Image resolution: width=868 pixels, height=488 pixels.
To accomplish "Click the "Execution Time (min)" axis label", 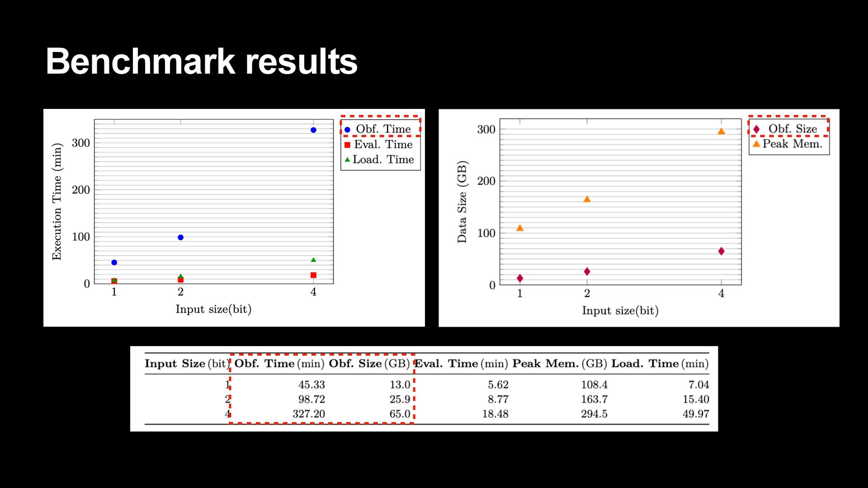I will point(57,202).
